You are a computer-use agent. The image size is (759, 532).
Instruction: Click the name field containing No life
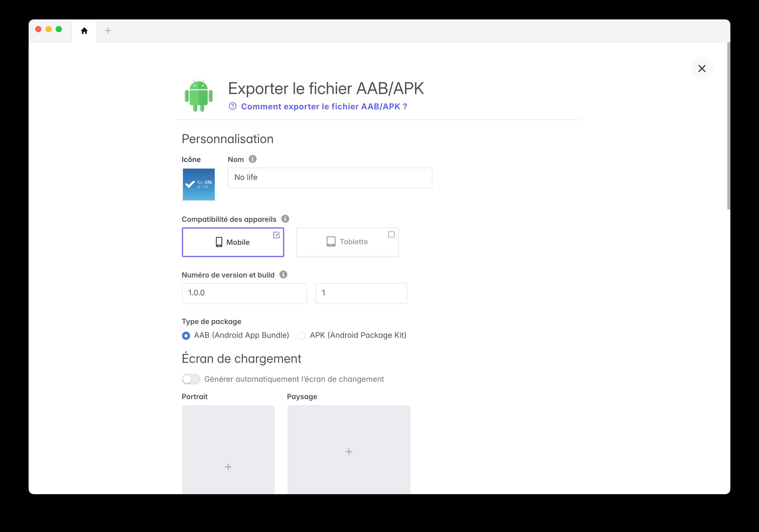coord(330,177)
